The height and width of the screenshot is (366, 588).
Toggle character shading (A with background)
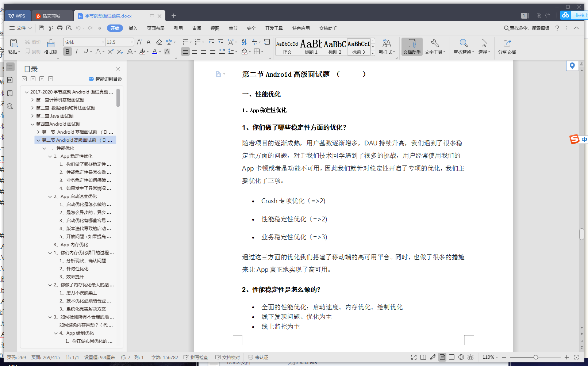pos(167,52)
